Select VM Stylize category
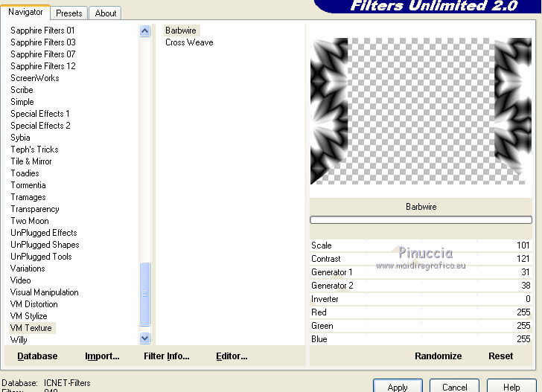 tap(28, 316)
